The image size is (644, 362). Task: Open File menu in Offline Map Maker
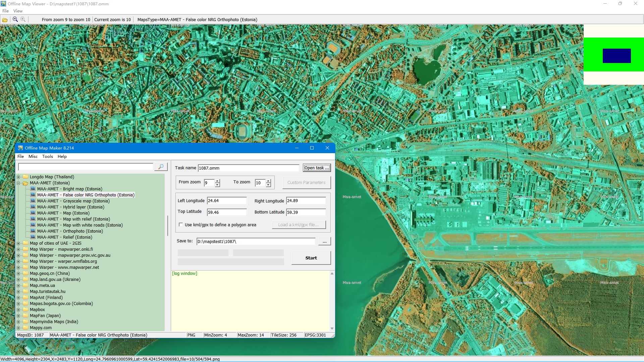tap(20, 157)
